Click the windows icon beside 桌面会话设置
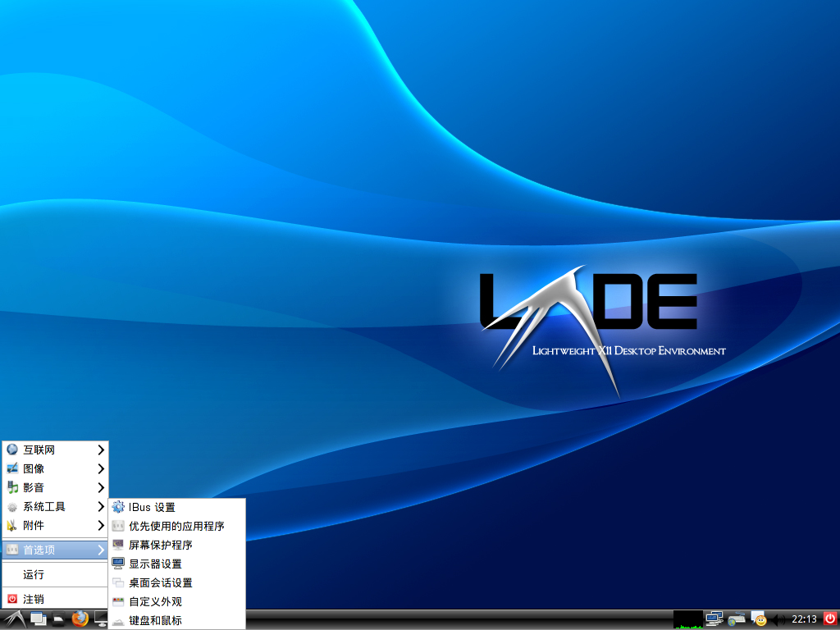840x630 pixels. pos(118,583)
